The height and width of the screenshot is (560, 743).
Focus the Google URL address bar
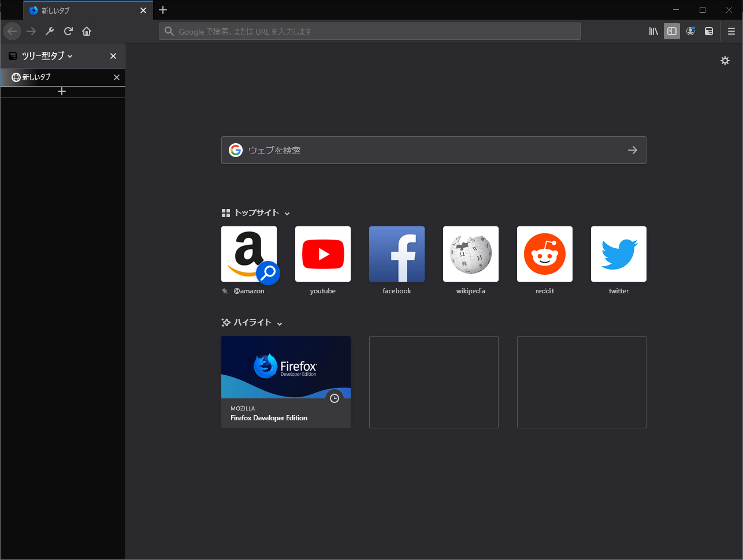point(370,31)
